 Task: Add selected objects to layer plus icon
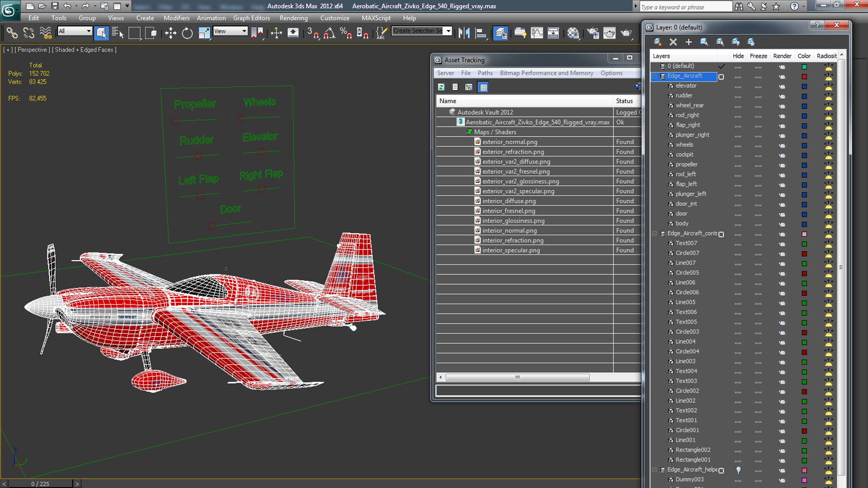(689, 42)
